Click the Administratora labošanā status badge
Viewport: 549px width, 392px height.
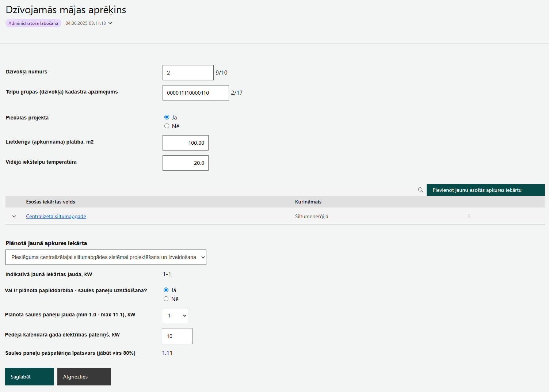click(33, 23)
